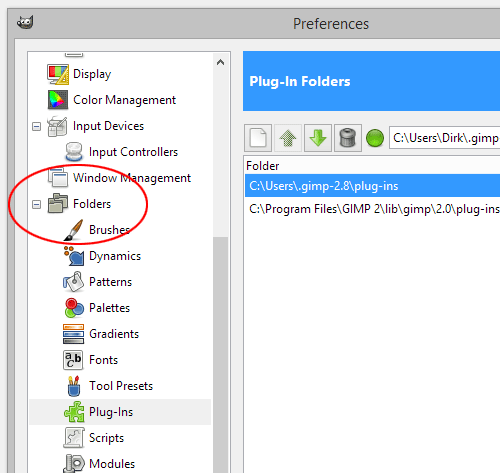This screenshot has height=473, width=500.
Task: Click the Input Devices icon
Action: pos(57,126)
